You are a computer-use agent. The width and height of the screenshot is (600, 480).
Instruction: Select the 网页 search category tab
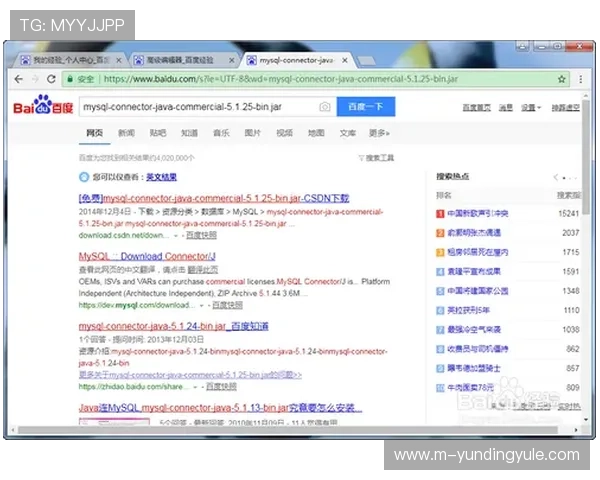pos(95,133)
